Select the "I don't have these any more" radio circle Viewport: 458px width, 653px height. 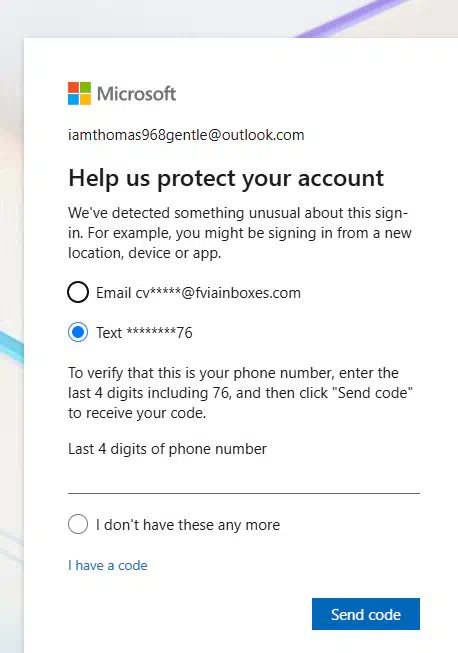coord(78,524)
